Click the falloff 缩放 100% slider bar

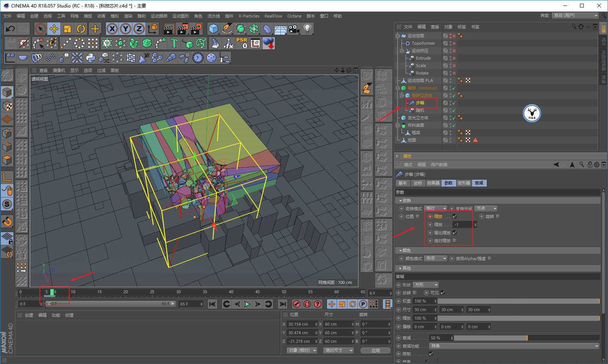coord(519,318)
